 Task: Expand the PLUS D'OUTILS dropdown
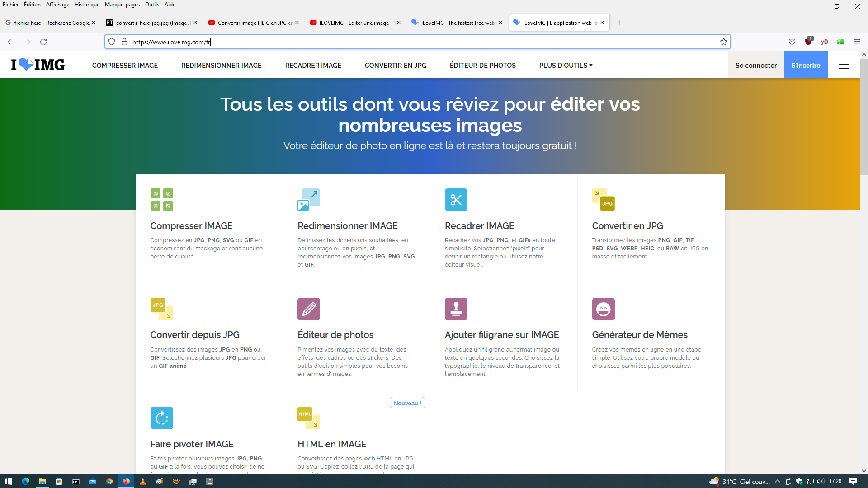click(x=566, y=65)
